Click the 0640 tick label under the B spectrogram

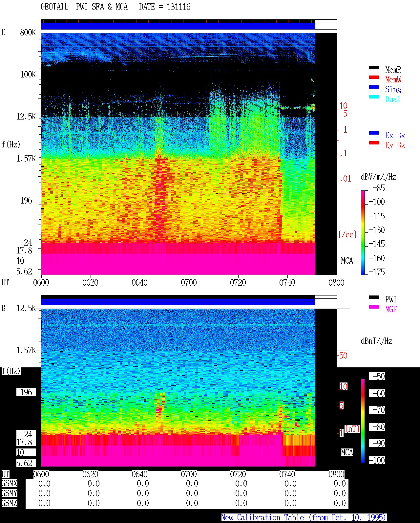tap(139, 474)
